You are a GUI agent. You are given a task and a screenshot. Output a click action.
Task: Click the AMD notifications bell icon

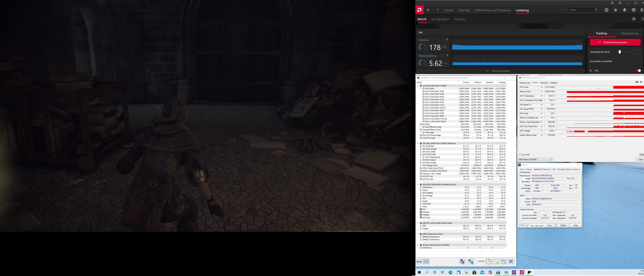624,10
